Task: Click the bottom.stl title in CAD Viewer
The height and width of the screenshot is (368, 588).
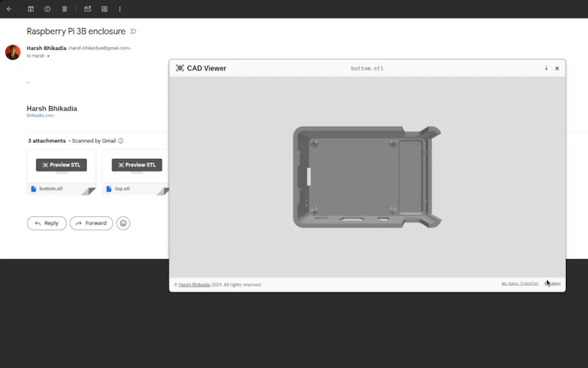Action: pos(367,68)
